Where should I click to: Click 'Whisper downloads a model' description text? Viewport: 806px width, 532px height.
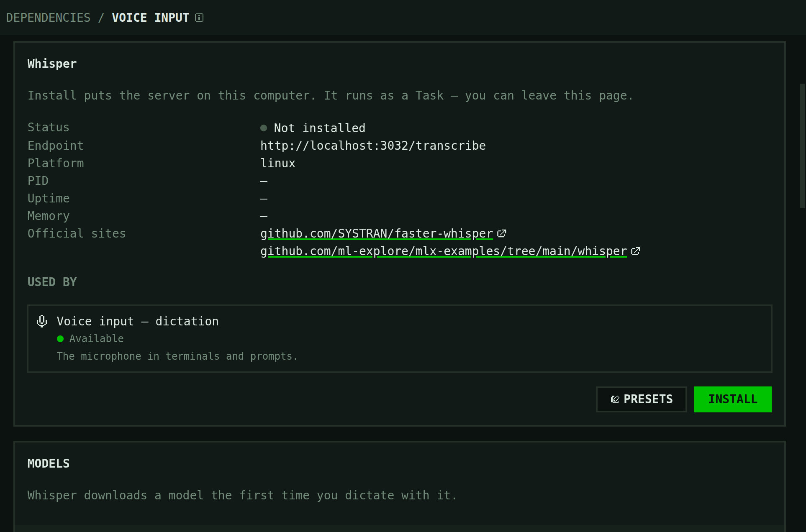pos(242,495)
